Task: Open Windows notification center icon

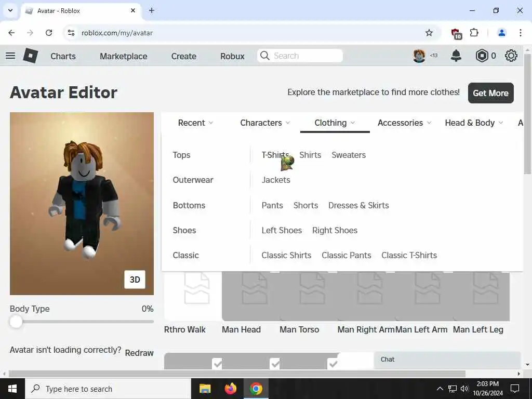Action: pyautogui.click(x=515, y=389)
